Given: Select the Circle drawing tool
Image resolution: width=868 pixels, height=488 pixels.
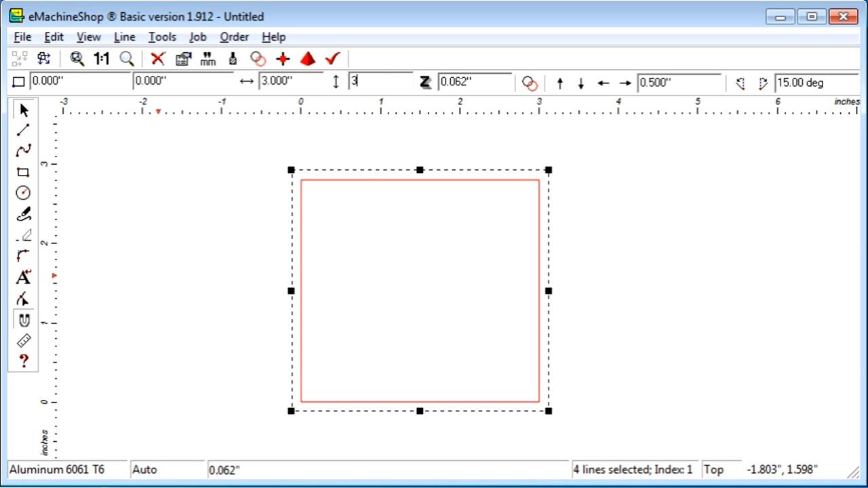Looking at the screenshot, I should [x=24, y=193].
